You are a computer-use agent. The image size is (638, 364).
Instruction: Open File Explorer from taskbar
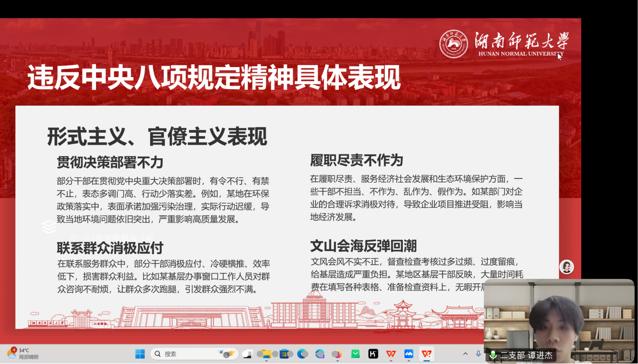266,354
